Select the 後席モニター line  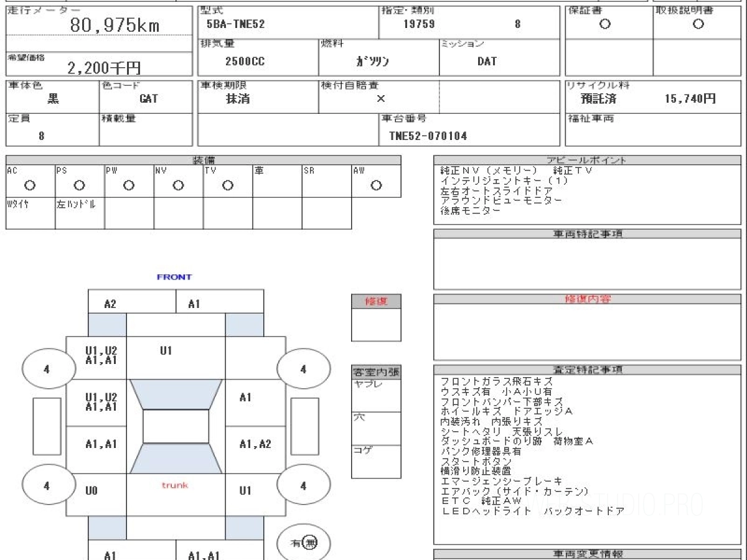[x=470, y=210]
